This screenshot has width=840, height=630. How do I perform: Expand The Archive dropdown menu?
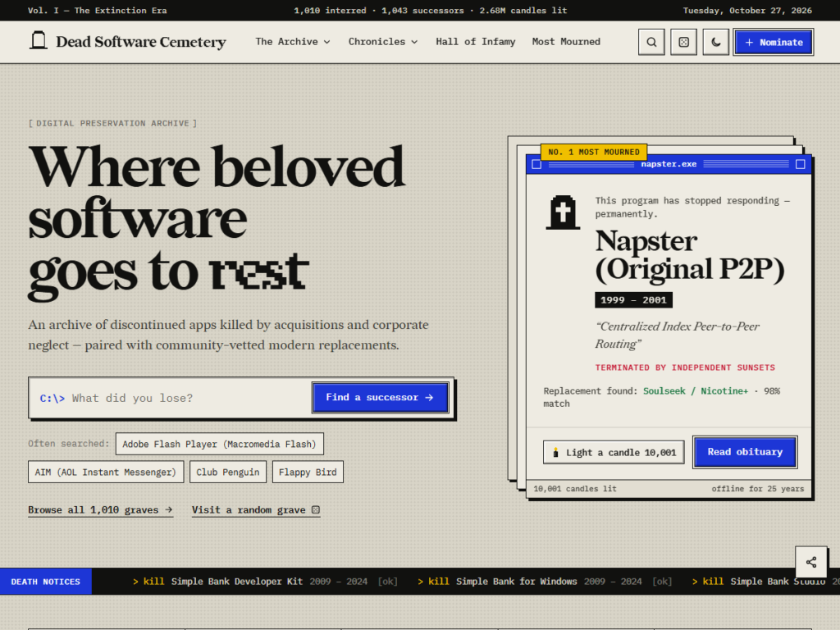pos(293,42)
